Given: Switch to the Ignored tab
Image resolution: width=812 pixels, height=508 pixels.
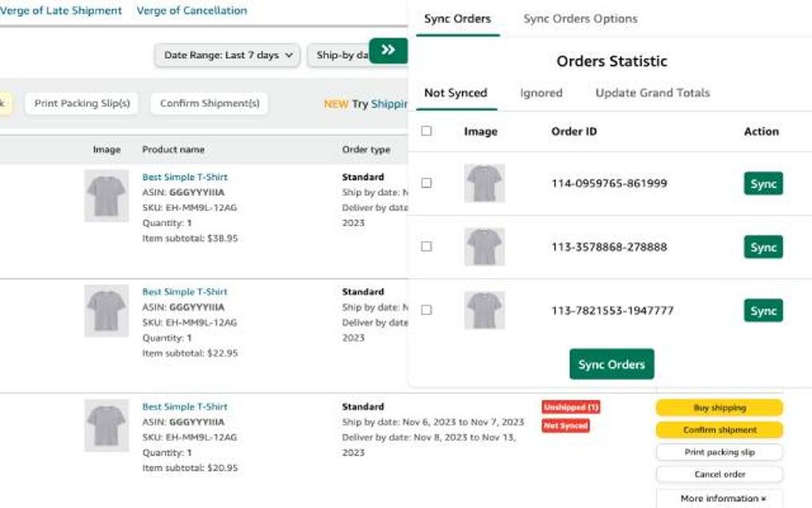Looking at the screenshot, I should tap(541, 92).
